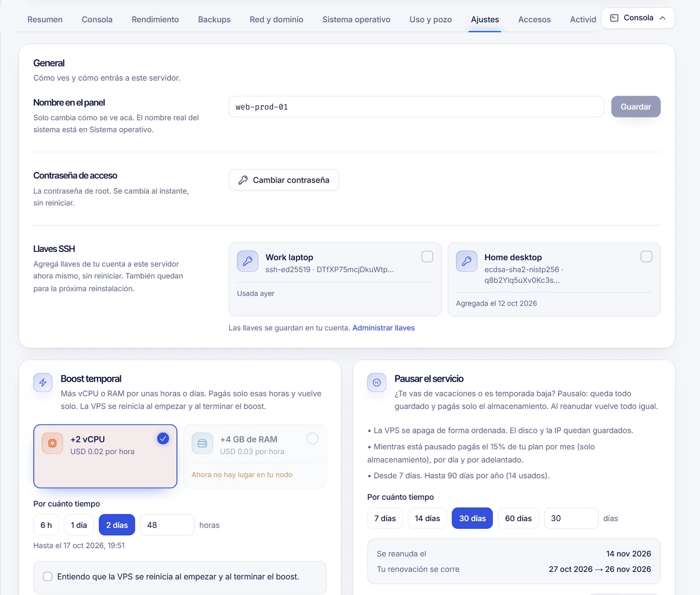The image size is (700, 595).
Task: Click the pause icon beside Pausar el servicio
Action: tap(377, 383)
